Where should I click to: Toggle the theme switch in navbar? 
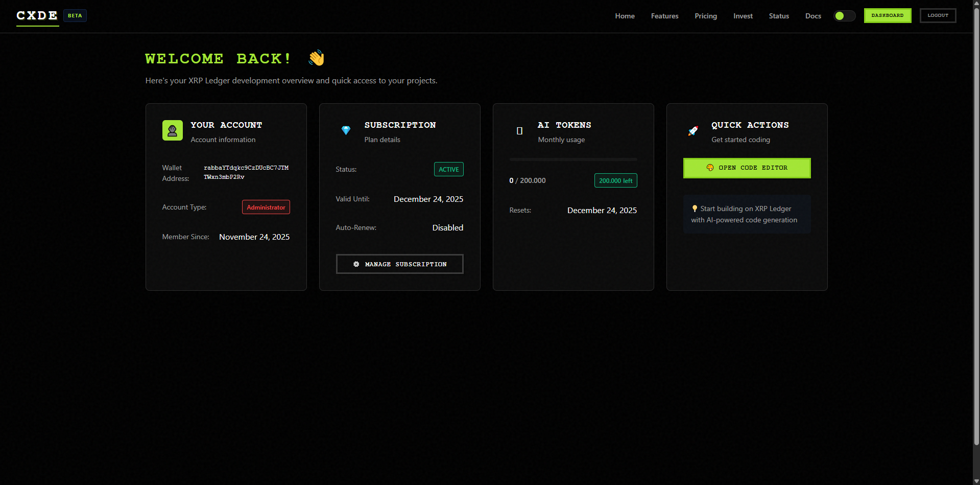(x=844, y=16)
